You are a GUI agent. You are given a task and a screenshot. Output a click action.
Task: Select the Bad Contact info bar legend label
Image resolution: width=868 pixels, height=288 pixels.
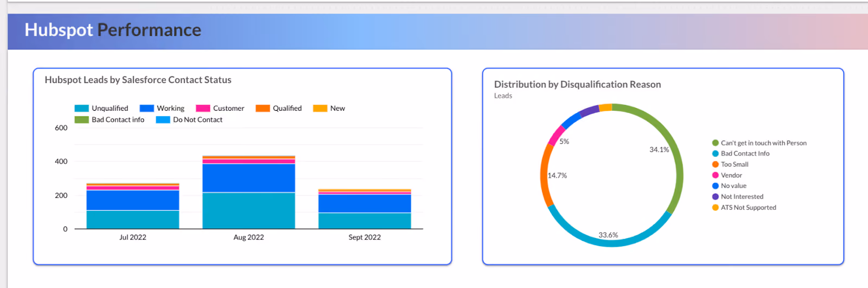[118, 120]
